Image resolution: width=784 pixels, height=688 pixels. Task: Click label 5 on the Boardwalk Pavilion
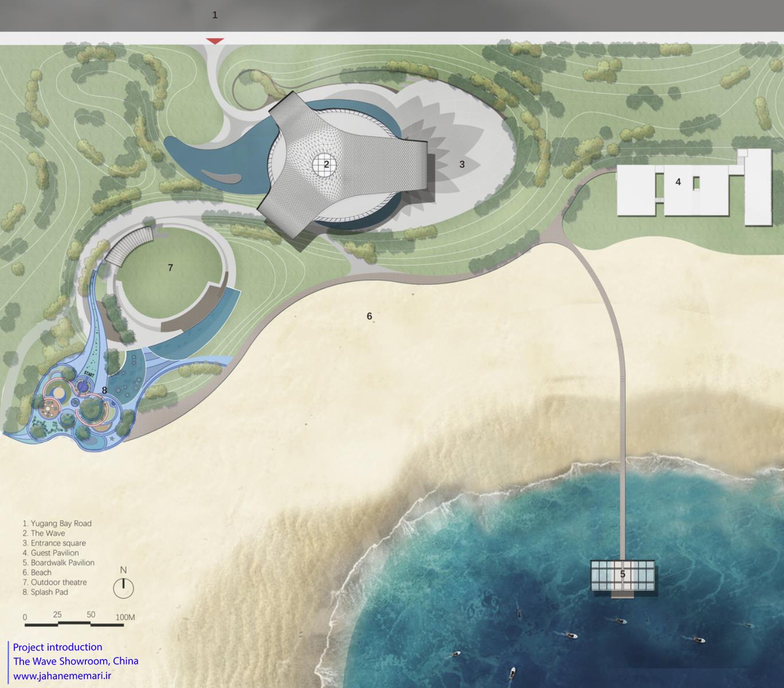coord(622,574)
